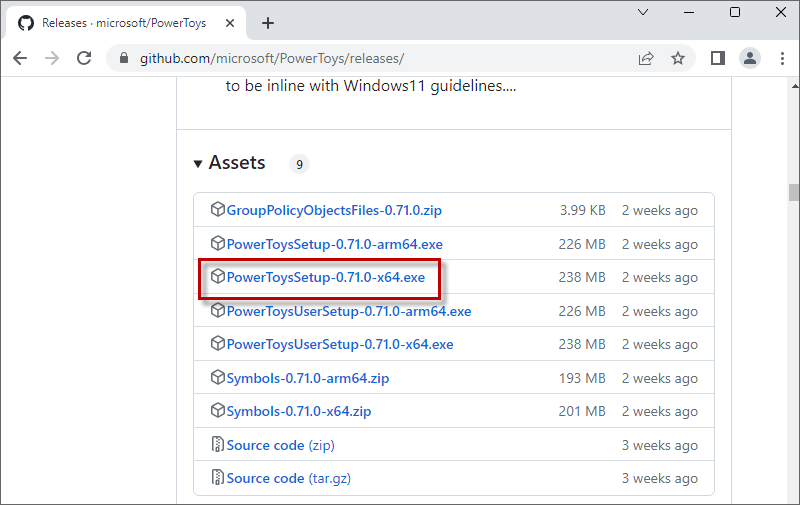Download PowerToysUserSetup-0.71.0-arm64.exe

pos(349,311)
